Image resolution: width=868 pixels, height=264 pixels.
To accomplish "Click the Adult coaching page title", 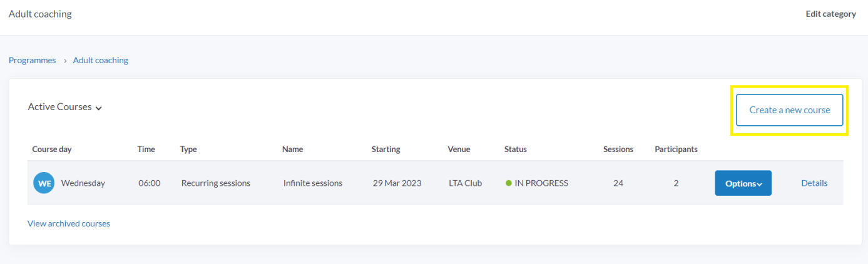I will pyautogui.click(x=40, y=14).
